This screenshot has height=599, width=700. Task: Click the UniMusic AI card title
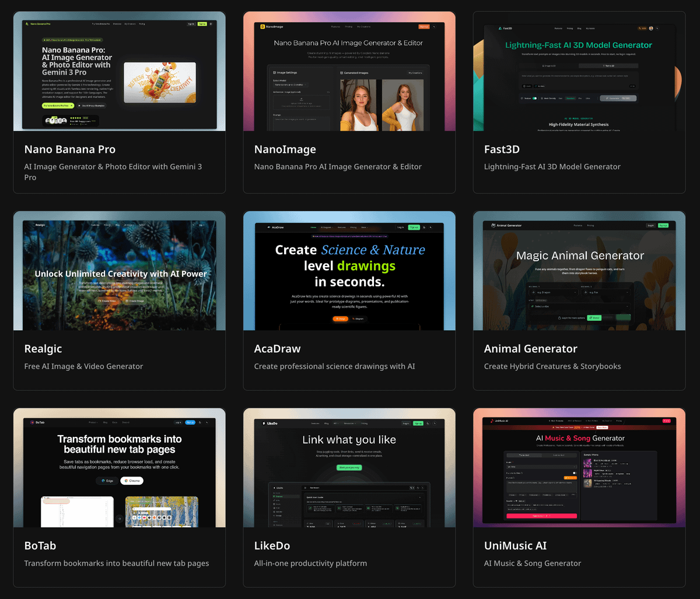tap(515, 546)
